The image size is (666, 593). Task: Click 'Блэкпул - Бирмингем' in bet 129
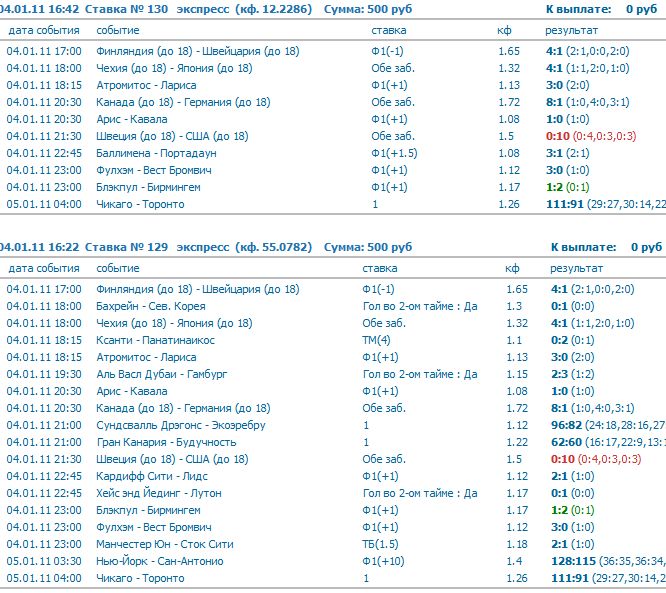(x=148, y=510)
